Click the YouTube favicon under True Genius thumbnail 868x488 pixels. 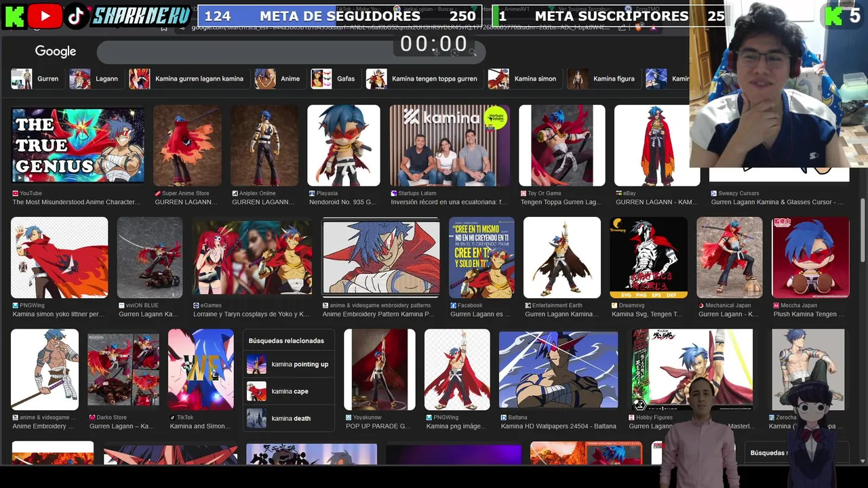pos(16,193)
